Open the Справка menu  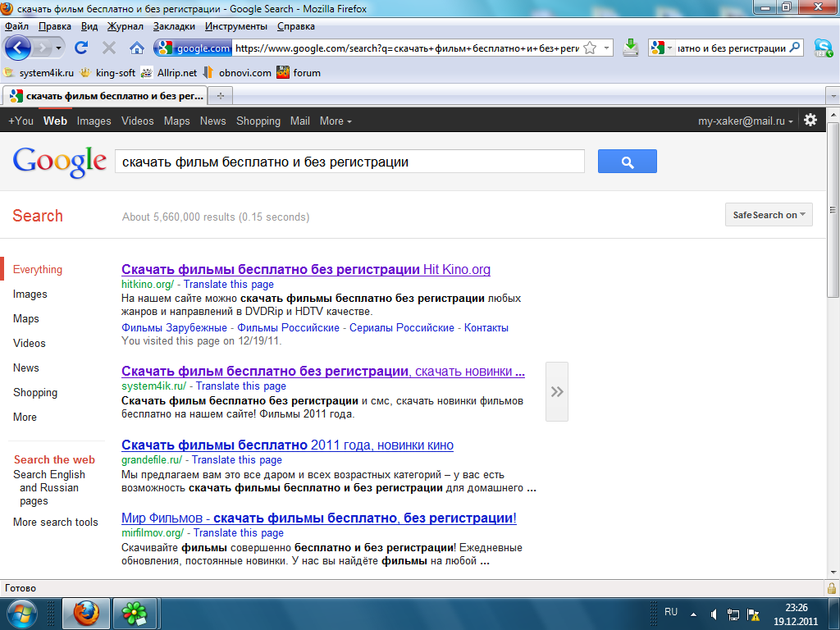[x=295, y=26]
